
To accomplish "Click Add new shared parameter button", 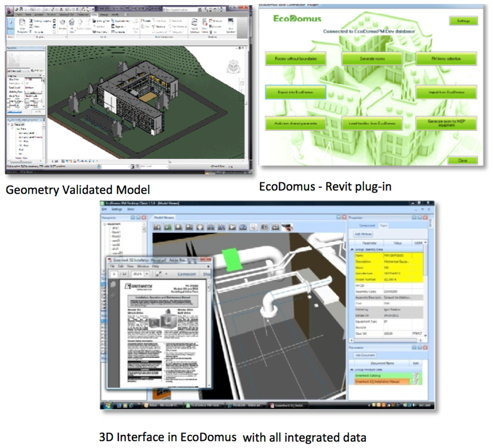I will tap(295, 123).
